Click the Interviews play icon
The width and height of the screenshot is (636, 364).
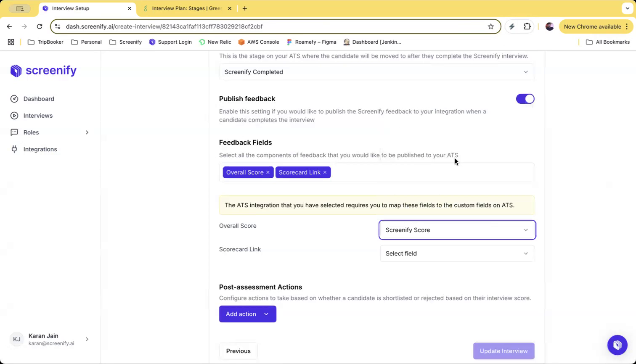pyautogui.click(x=14, y=116)
